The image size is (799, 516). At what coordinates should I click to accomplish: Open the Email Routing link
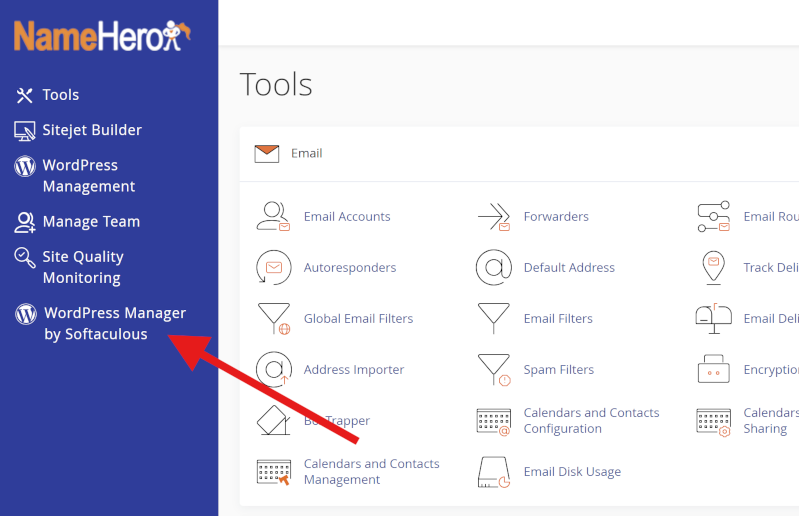click(x=771, y=216)
